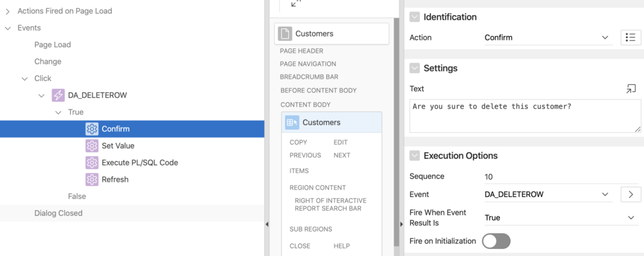Viewport: 644px width, 256px height.
Task: Select the Dialog Closed tree item
Action: click(x=58, y=213)
